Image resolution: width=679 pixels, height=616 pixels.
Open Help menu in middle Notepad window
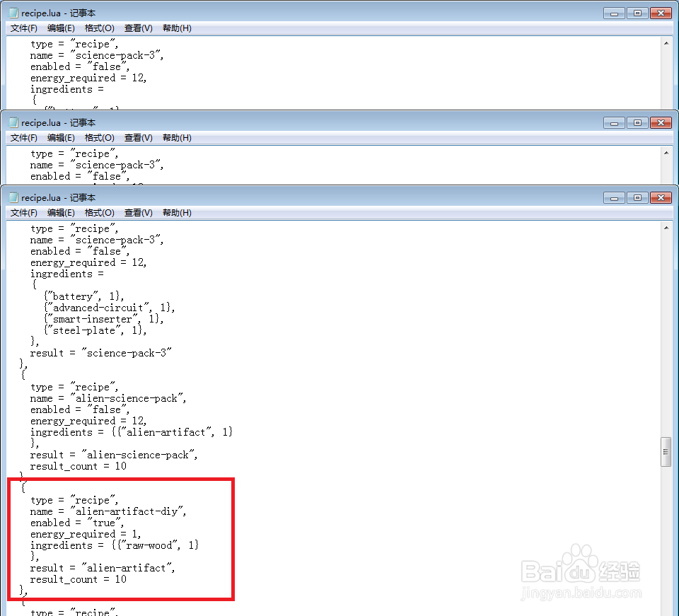point(177,138)
